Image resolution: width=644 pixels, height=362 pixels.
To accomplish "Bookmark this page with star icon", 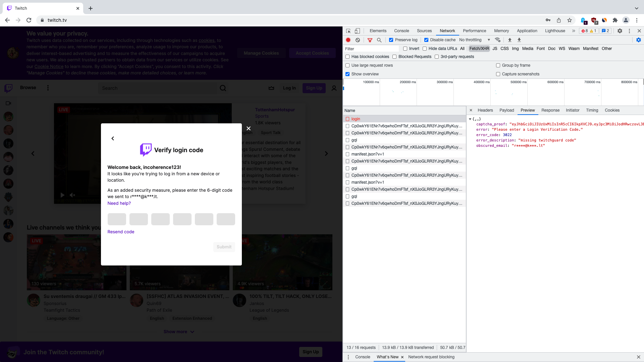I will point(570,20).
